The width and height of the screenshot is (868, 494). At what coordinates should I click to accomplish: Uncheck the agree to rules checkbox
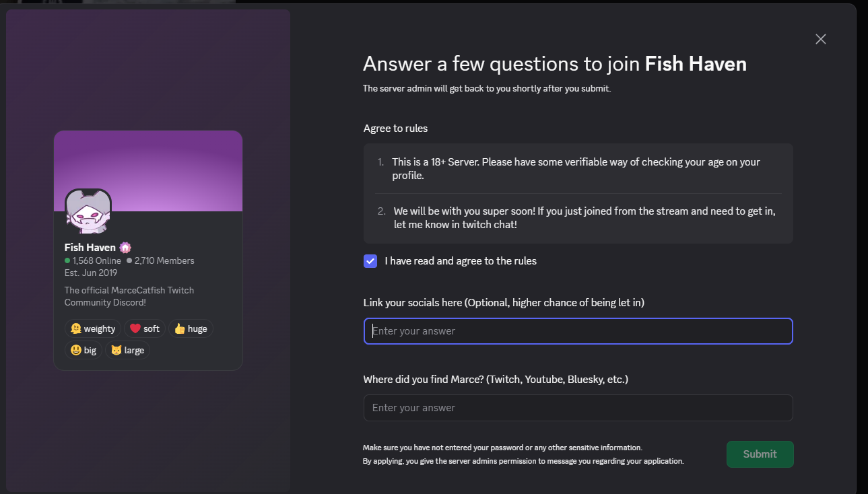tap(370, 261)
